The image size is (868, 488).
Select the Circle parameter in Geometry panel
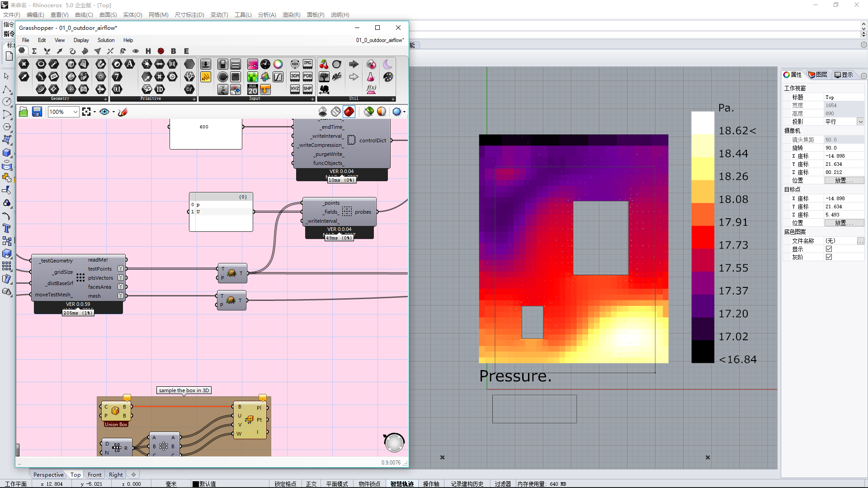(x=41, y=64)
